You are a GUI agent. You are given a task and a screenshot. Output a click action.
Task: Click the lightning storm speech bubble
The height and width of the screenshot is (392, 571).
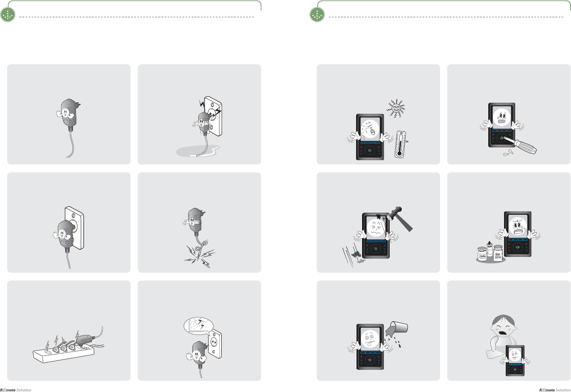[197, 324]
